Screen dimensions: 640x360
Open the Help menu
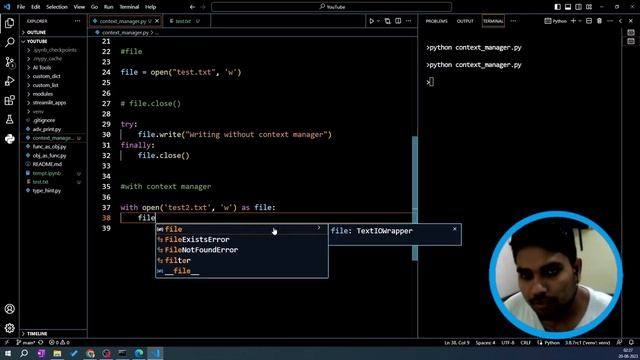tap(151, 7)
